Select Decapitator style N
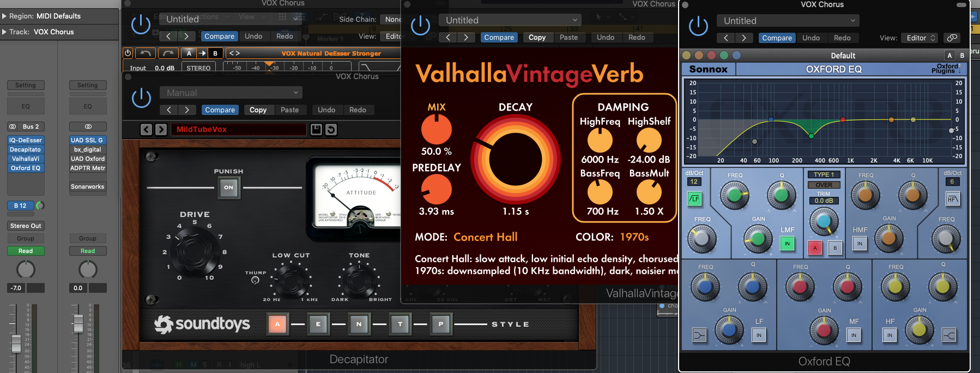The width and height of the screenshot is (980, 373). coord(359,324)
